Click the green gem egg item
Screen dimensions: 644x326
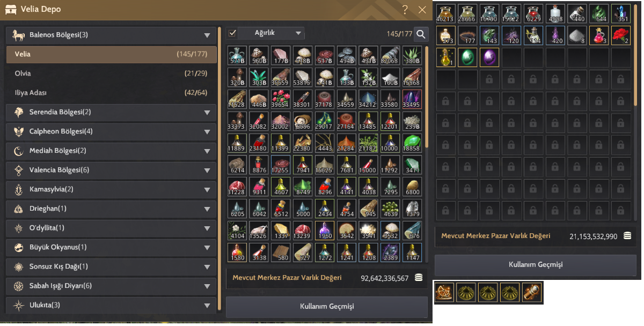pyautogui.click(x=468, y=57)
